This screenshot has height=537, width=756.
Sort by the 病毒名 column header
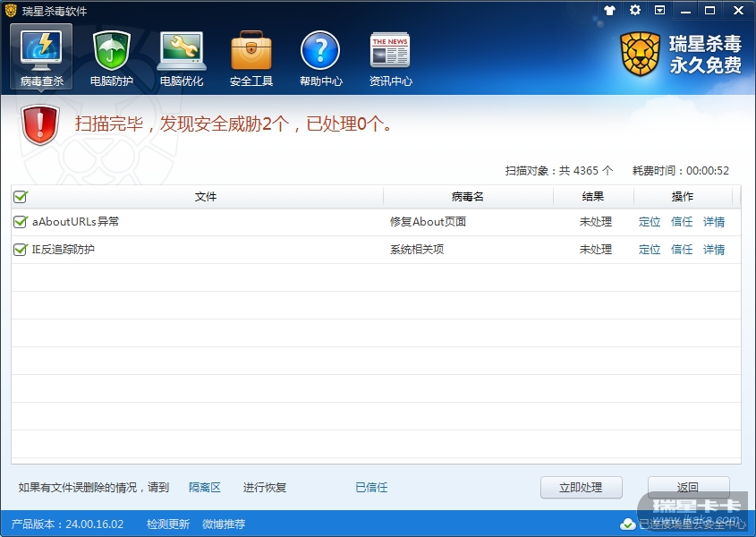468,196
